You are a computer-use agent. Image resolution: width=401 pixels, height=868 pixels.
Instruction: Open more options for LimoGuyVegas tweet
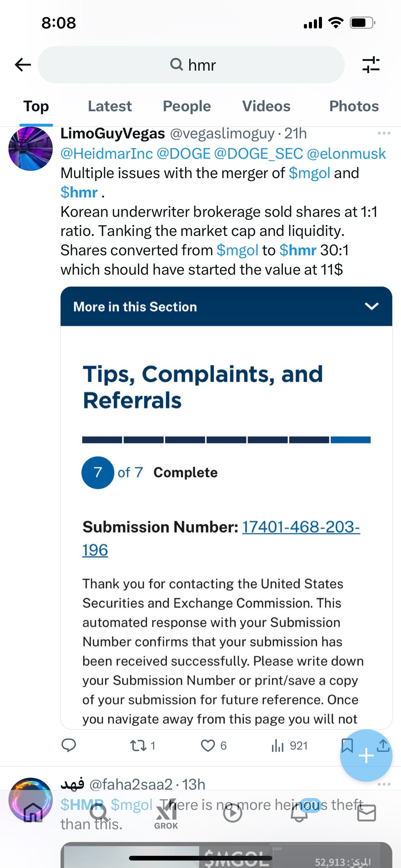click(384, 133)
